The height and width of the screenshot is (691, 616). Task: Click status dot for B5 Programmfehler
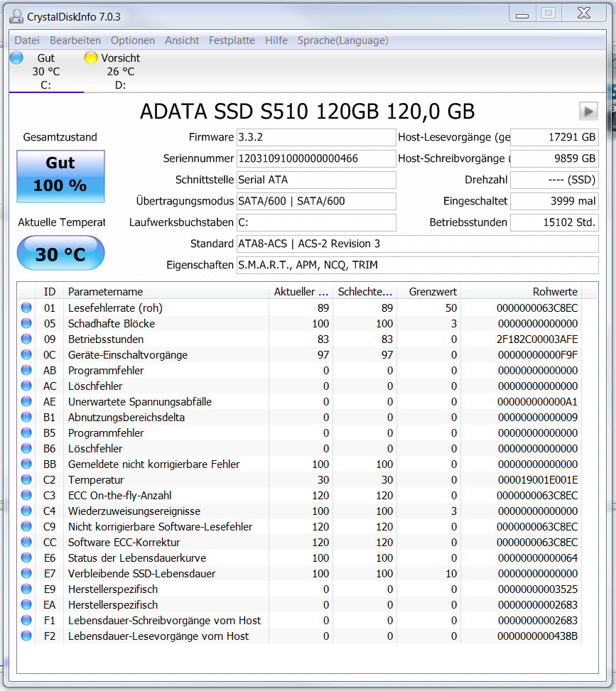tap(26, 432)
